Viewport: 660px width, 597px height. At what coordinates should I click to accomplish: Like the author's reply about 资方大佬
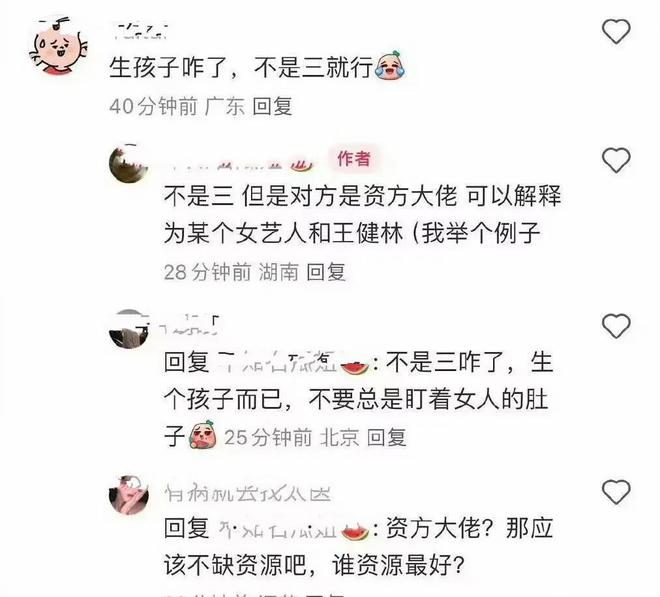click(x=616, y=160)
